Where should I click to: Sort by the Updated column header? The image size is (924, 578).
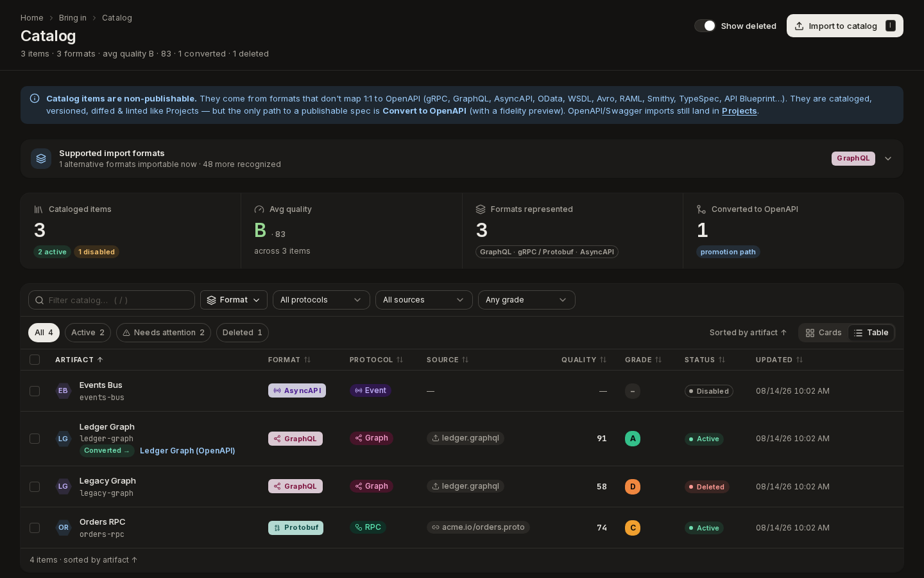click(780, 360)
